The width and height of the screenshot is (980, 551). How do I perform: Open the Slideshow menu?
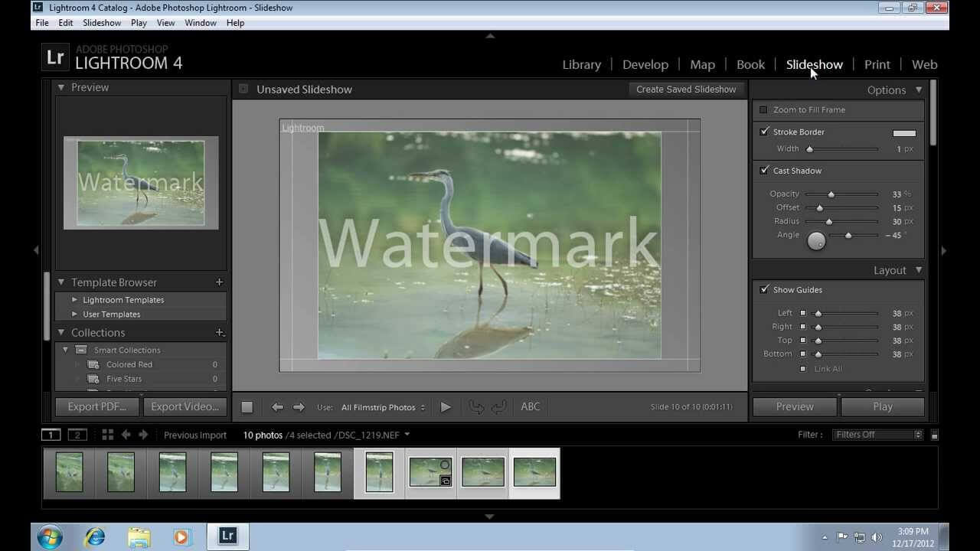pyautogui.click(x=102, y=23)
